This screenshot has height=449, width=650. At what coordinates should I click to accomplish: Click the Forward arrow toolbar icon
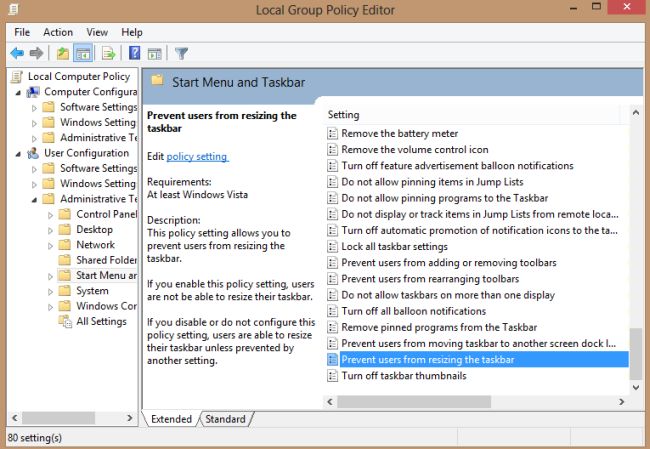(x=36, y=53)
